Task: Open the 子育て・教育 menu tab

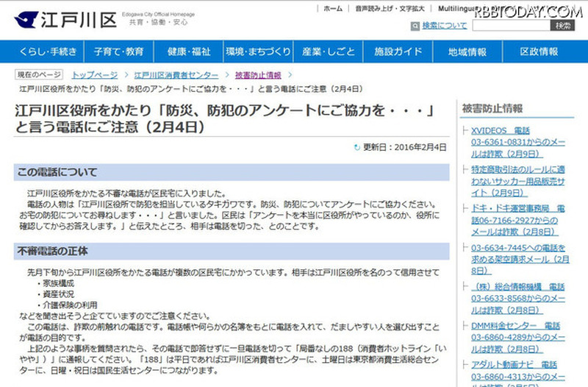Action: (118, 52)
